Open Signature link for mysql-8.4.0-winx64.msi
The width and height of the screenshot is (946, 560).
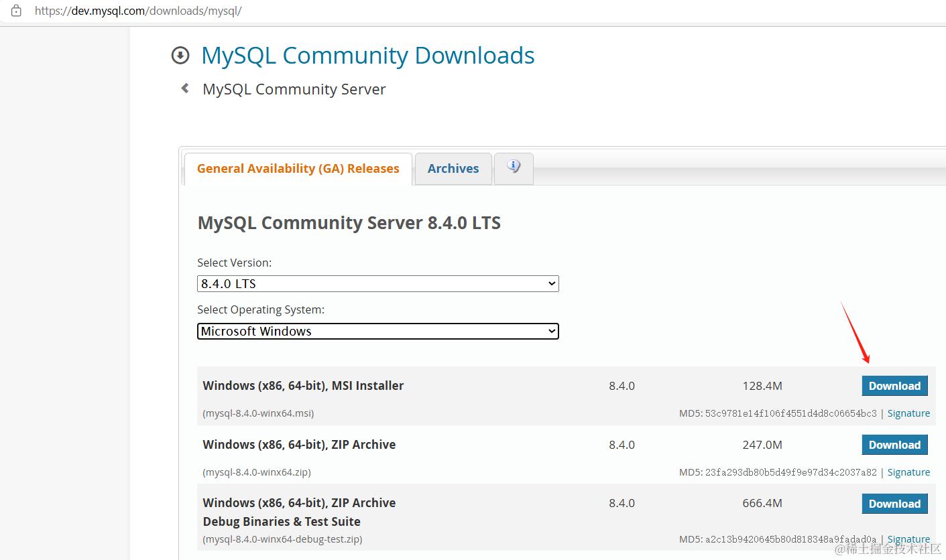908,413
